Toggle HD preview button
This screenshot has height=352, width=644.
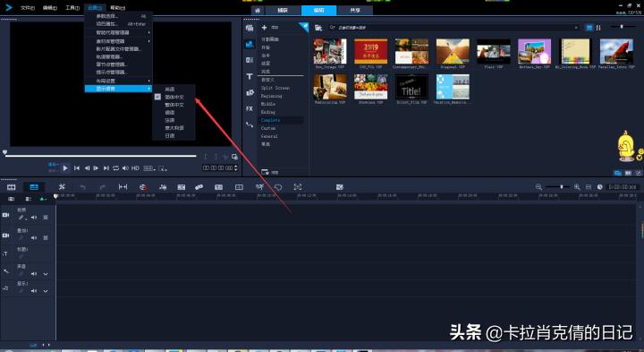135,168
